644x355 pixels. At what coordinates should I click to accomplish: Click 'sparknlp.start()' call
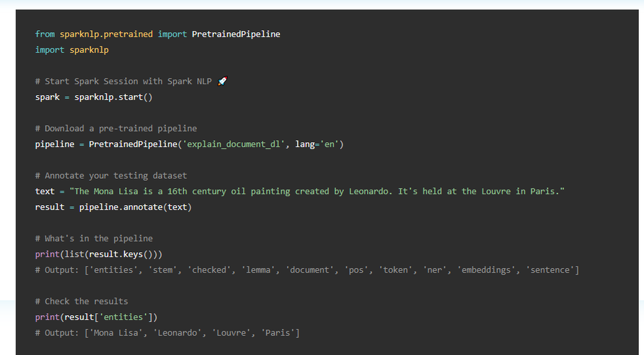(x=113, y=97)
